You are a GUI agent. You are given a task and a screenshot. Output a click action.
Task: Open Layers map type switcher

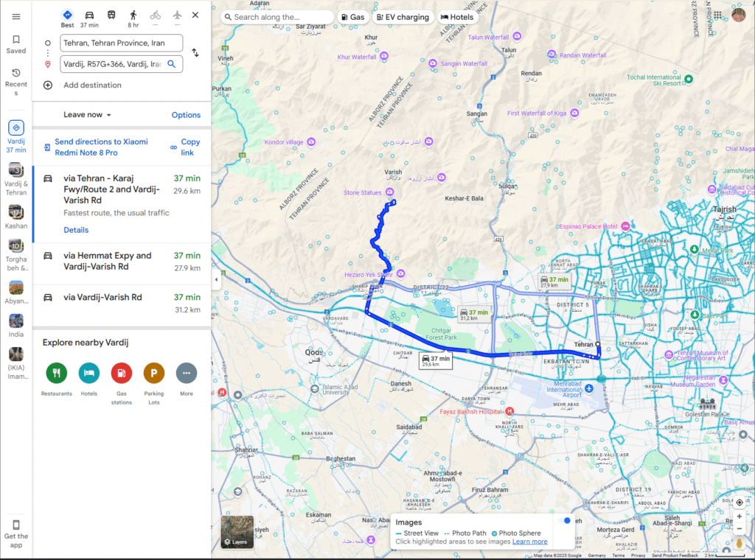(237, 532)
